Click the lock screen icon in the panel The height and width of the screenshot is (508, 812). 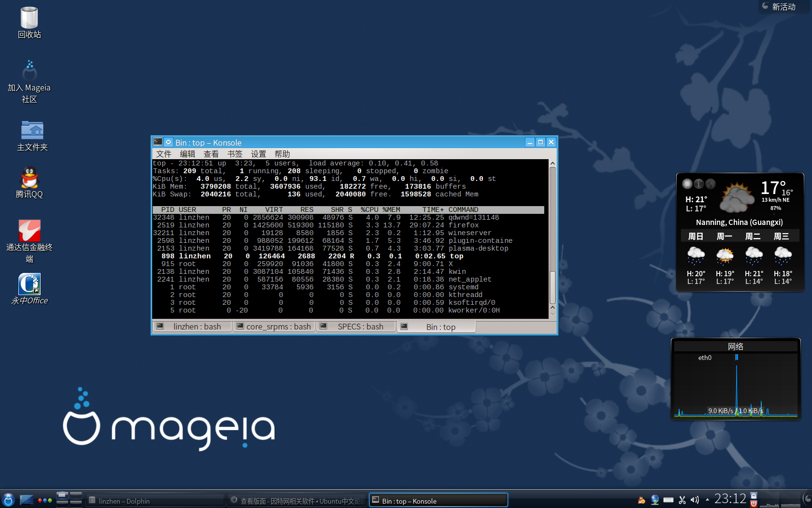(754, 495)
